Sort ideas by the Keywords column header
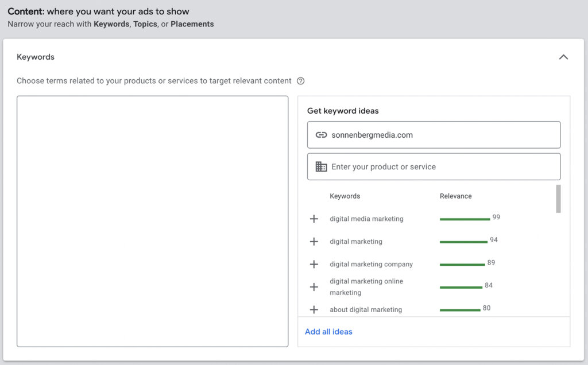The height and width of the screenshot is (365, 588). [x=345, y=196]
